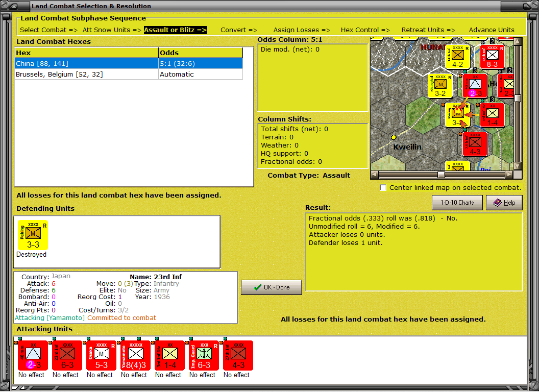Click the map scroll down arrow
The height and width of the screenshot is (392, 539).
(518, 166)
